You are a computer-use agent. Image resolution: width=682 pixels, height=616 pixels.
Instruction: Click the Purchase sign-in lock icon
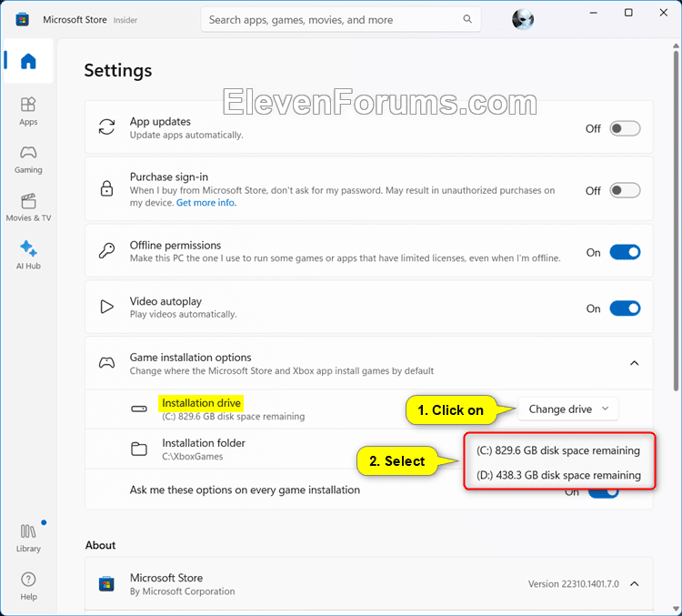coord(106,189)
